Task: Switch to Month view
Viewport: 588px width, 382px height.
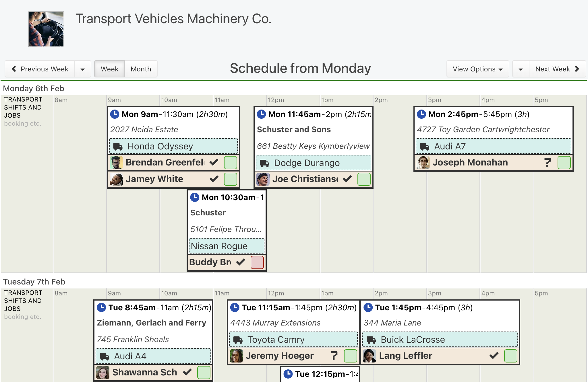Action: pos(141,69)
